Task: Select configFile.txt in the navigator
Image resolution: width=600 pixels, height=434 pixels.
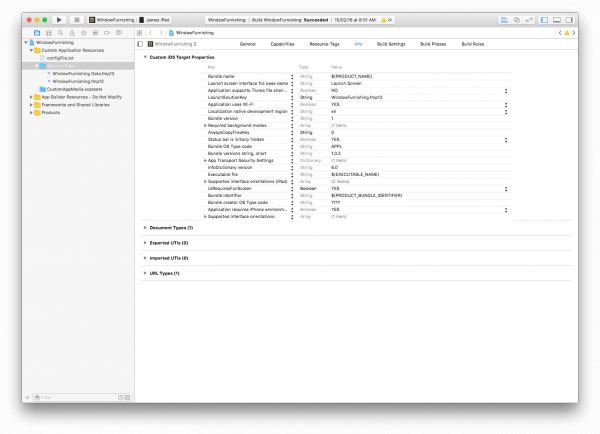Action: click(x=60, y=58)
